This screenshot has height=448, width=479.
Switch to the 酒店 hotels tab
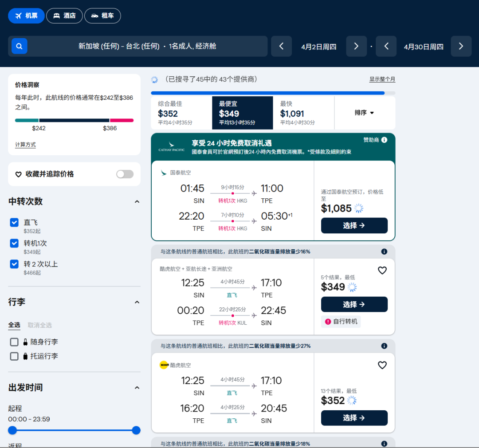pos(64,16)
